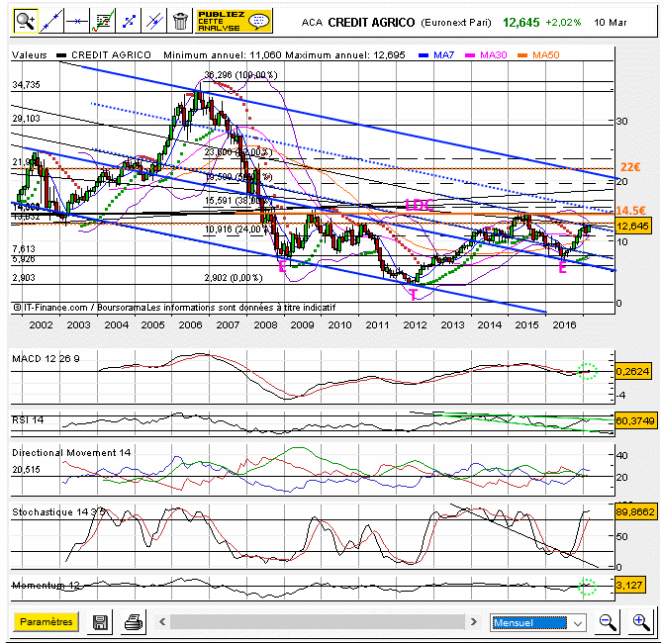The height and width of the screenshot is (644, 661).
Task: Click the Momentum 12 indicator label
Action: pos(46,585)
